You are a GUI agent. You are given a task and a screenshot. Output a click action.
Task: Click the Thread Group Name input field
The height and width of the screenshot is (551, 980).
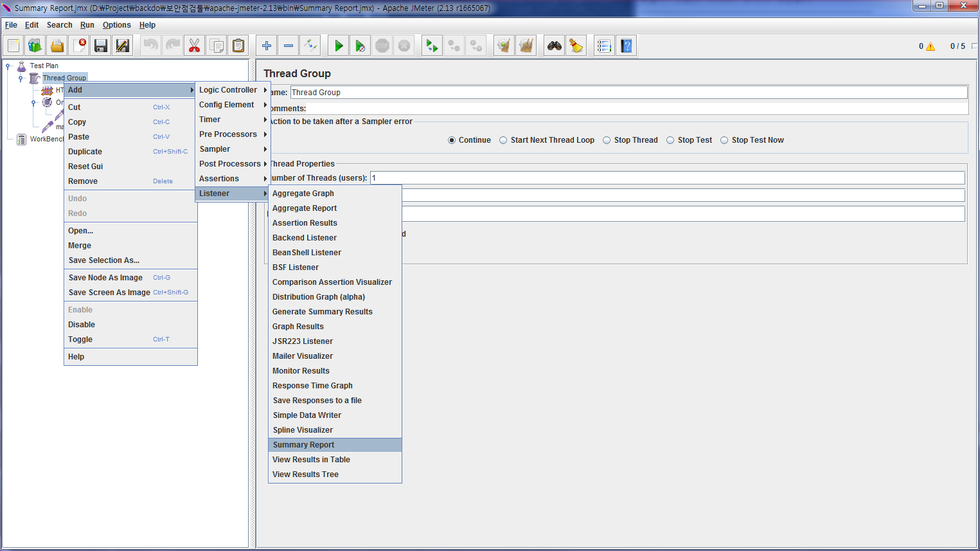point(628,93)
